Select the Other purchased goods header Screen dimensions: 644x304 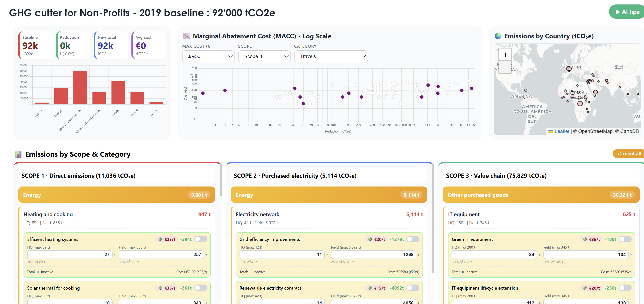[541, 195]
